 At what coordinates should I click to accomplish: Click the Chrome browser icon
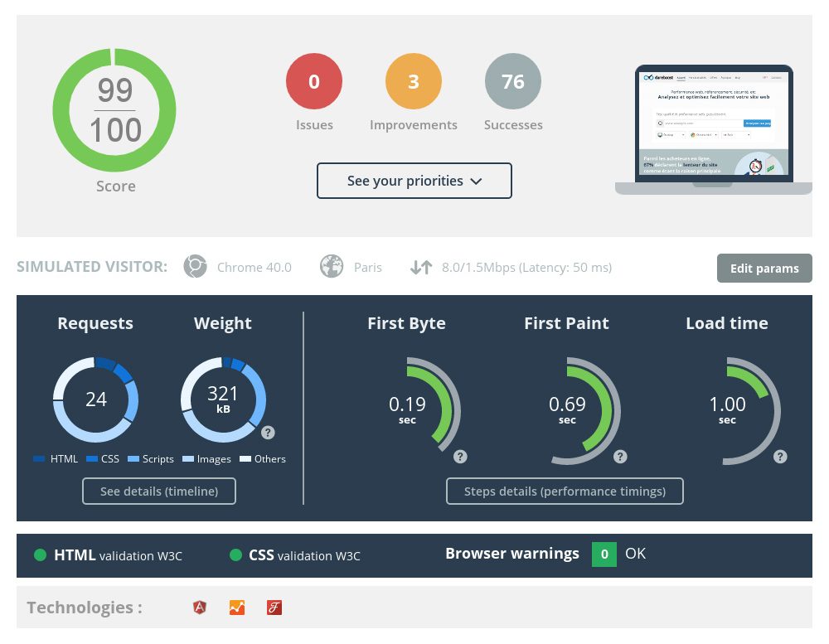(195, 267)
